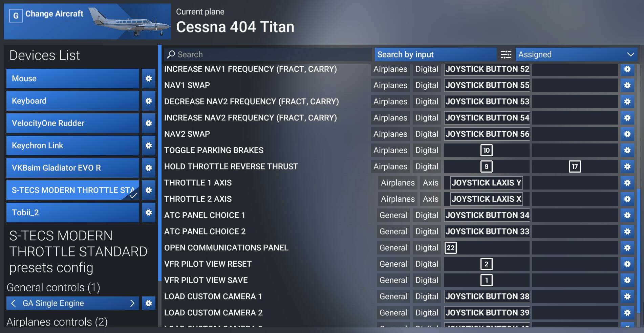This screenshot has width=644, height=333.
Task: Click JOYSTICK LAXIS Y binding for Throttle 1
Action: click(x=486, y=183)
